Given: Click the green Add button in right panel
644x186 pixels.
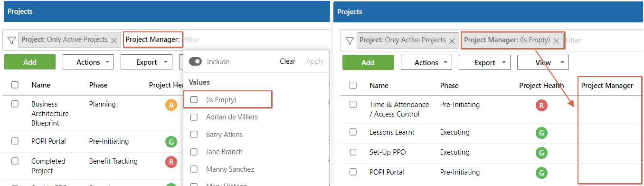Looking at the screenshot, I should (x=368, y=62).
